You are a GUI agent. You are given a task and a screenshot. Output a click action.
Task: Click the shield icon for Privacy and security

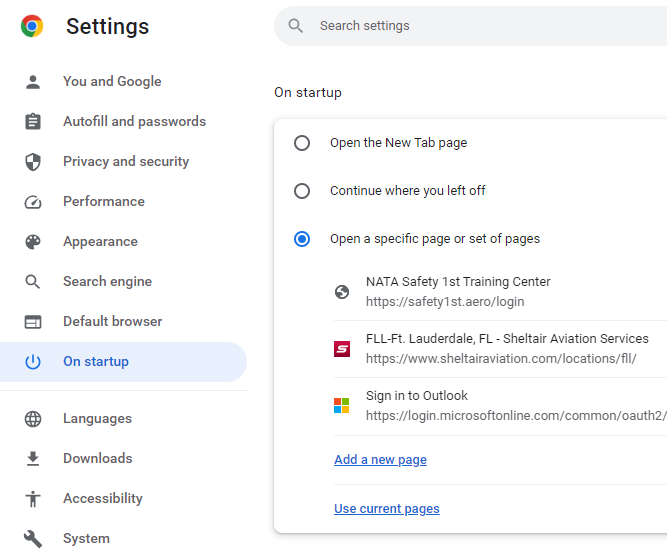[33, 162]
